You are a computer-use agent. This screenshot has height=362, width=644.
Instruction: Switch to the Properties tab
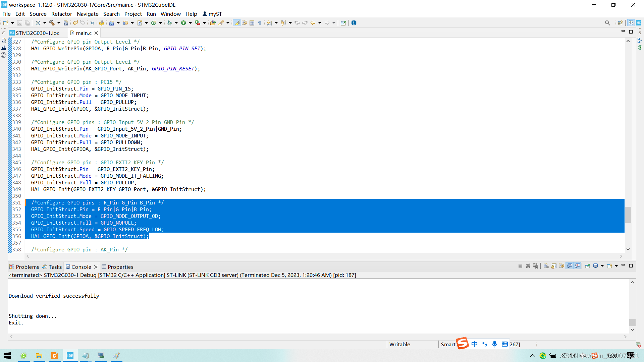pos(117,267)
